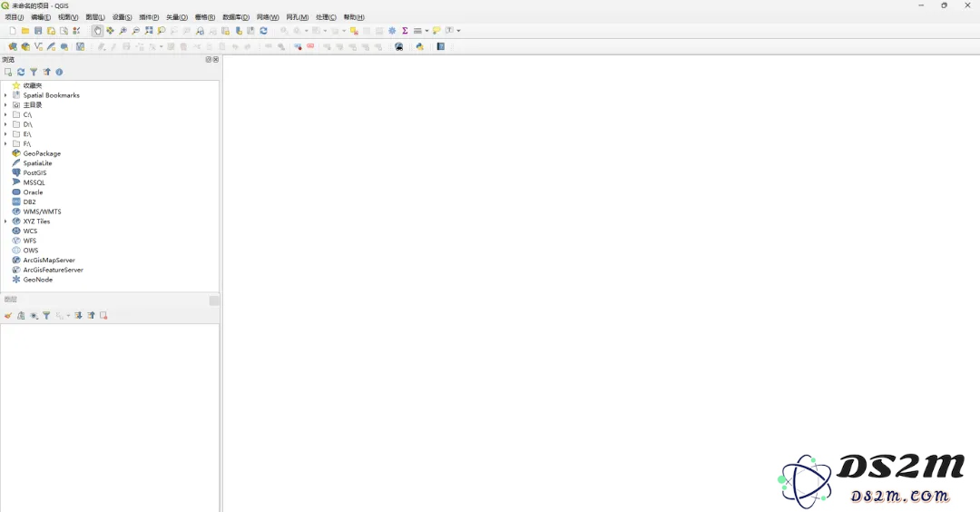Click the Add Group icon in Layers panel
This screenshot has width=980, height=512.
[x=21, y=316]
